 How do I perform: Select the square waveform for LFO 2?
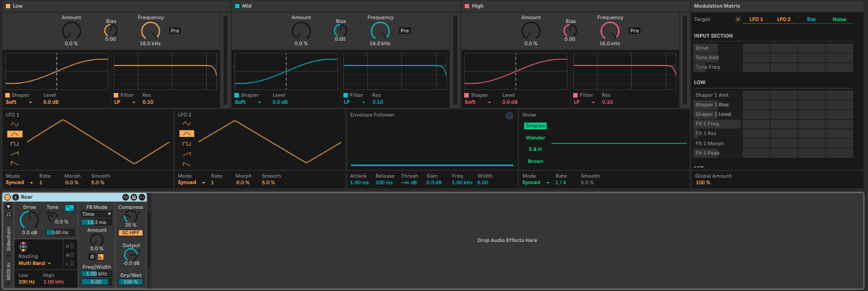tap(185, 144)
